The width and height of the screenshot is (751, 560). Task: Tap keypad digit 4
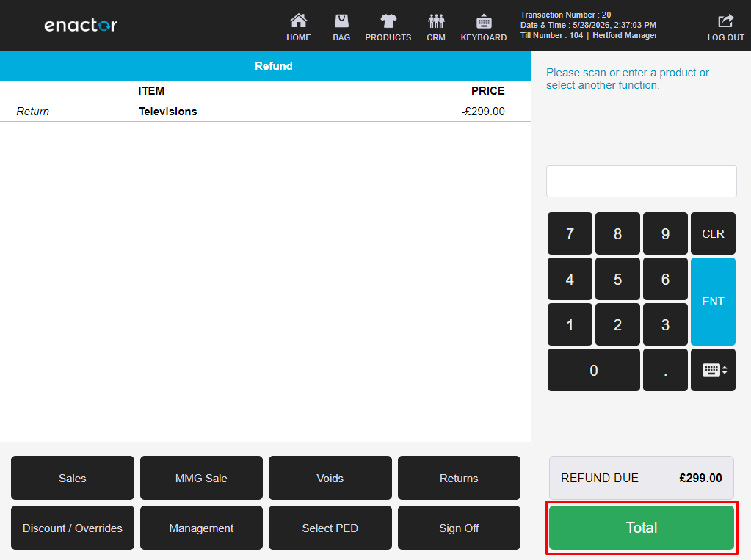570,279
